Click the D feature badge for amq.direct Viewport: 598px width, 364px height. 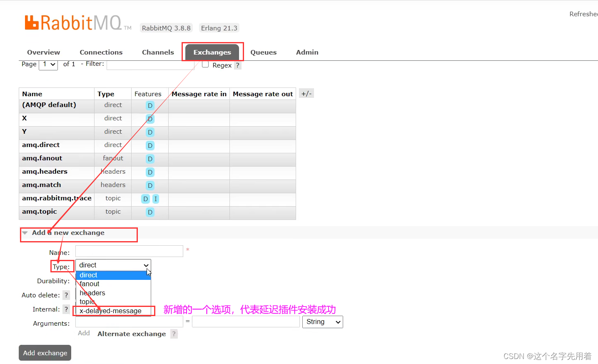[x=150, y=145]
